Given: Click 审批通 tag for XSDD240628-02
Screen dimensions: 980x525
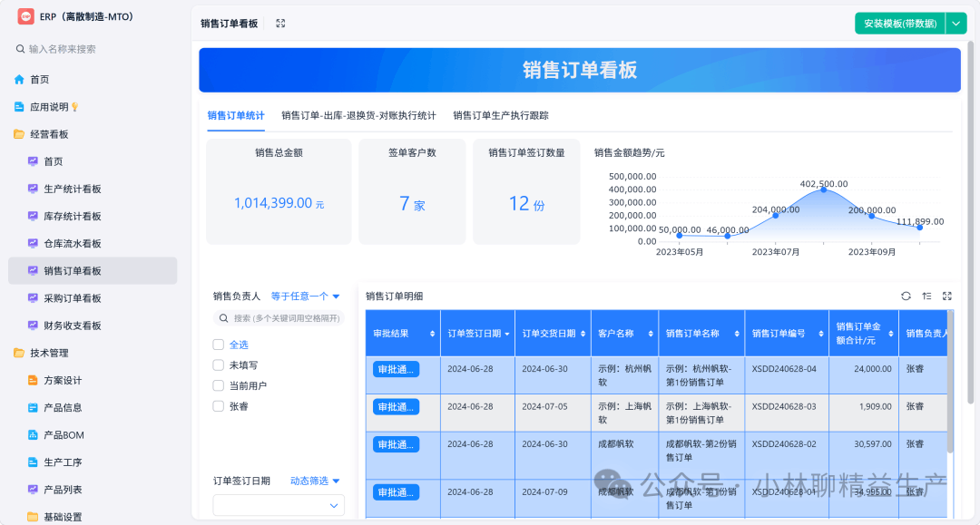Looking at the screenshot, I should (397, 444).
